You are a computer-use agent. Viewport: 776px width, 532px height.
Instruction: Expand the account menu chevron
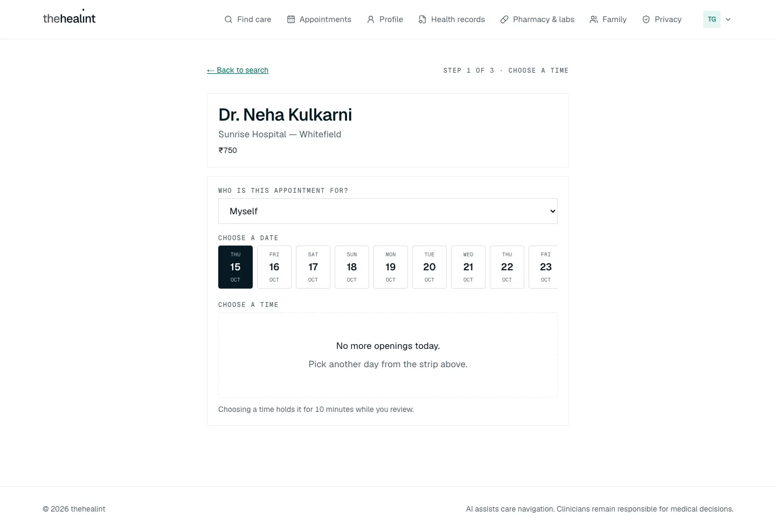coord(728,19)
